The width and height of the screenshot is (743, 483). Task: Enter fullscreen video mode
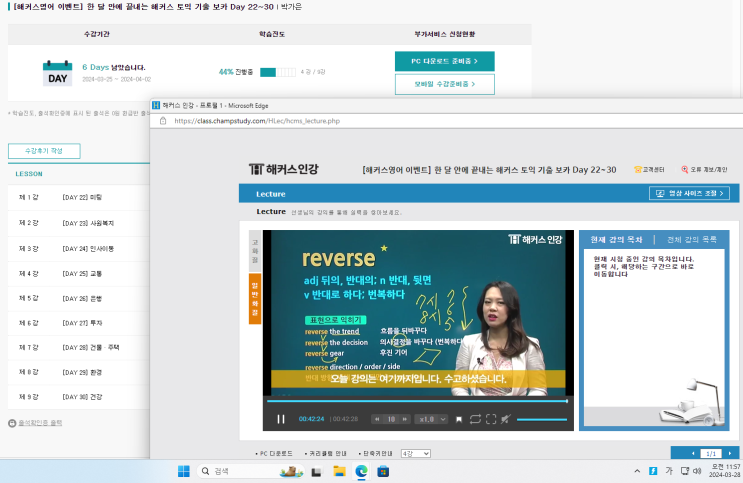point(491,419)
